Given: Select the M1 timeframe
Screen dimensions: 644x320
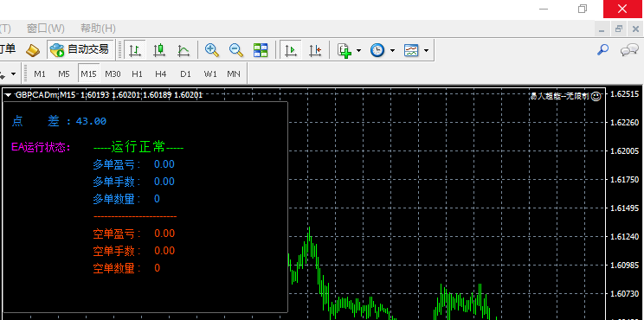Looking at the screenshot, I should click(x=40, y=74).
